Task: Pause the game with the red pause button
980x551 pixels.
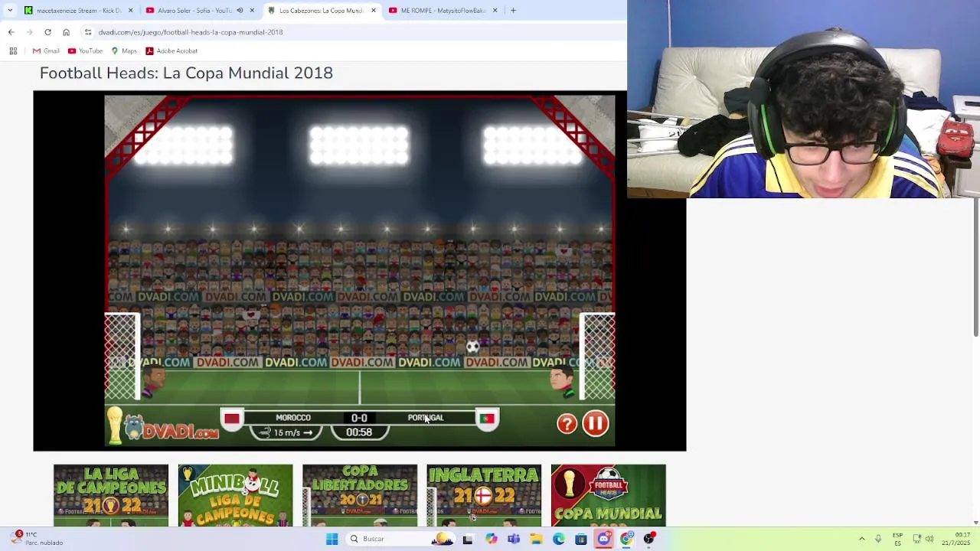Action: click(595, 423)
